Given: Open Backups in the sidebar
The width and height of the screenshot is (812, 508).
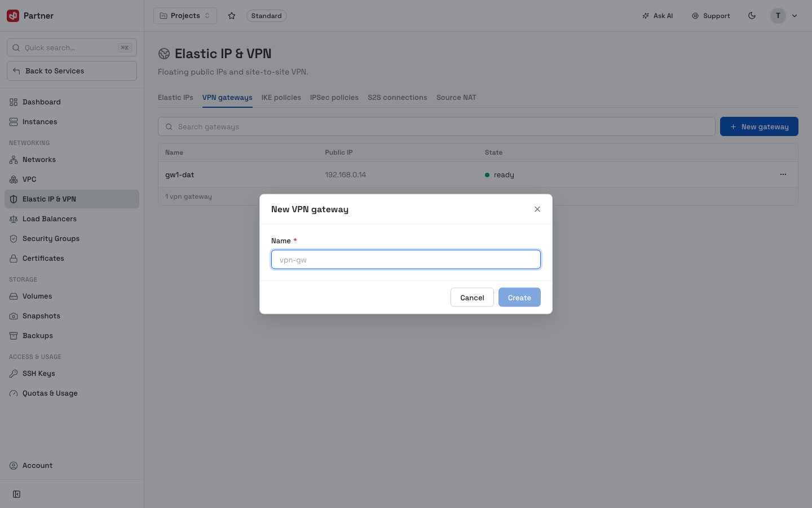Looking at the screenshot, I should (72, 336).
